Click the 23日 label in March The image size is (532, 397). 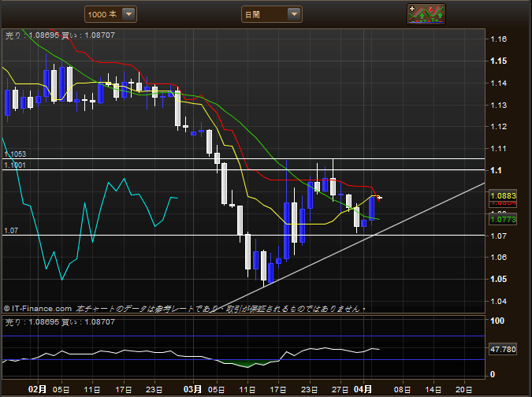coord(310,390)
